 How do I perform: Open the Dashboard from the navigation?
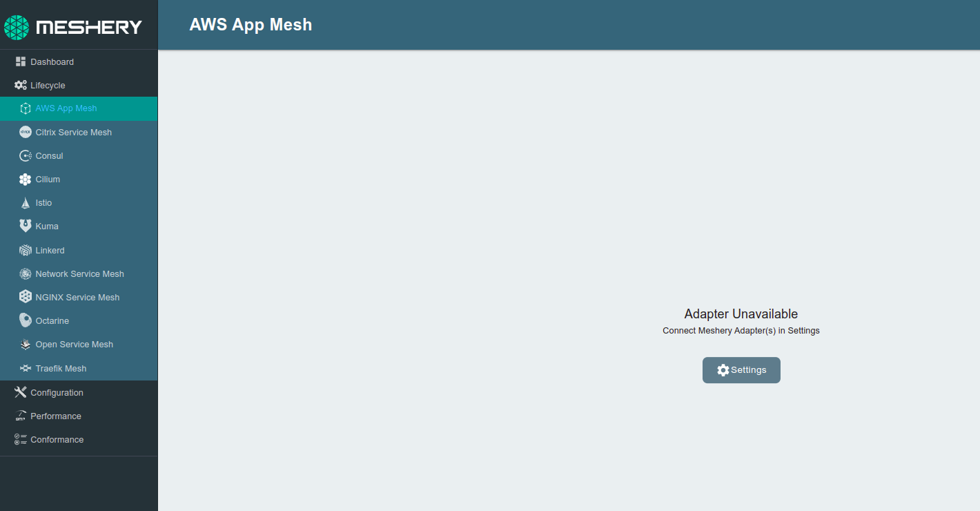[x=52, y=61]
